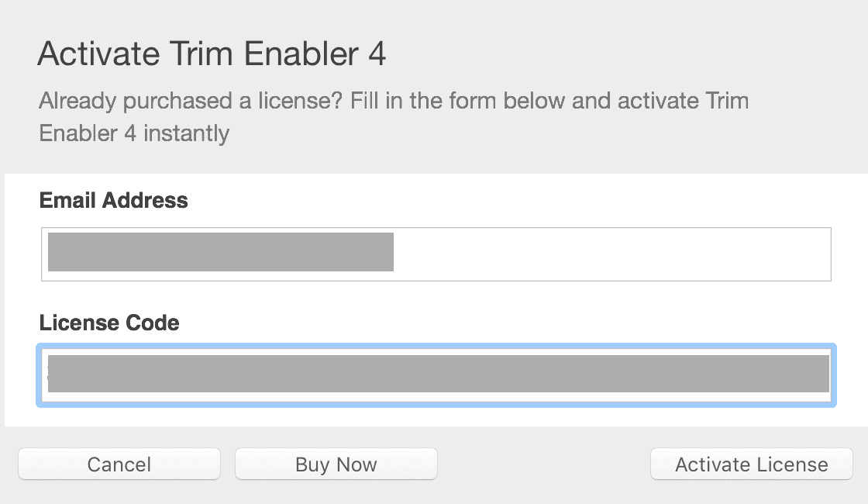The height and width of the screenshot is (504, 868).
Task: Click the word 'instantly' in the description
Action: pyautogui.click(x=186, y=133)
